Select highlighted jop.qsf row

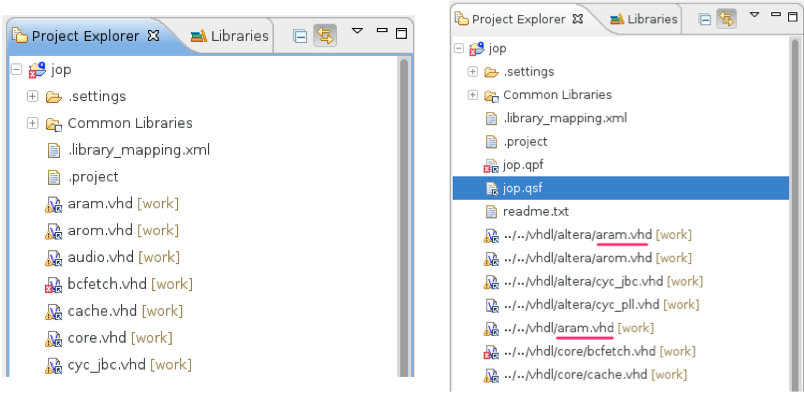pos(620,188)
